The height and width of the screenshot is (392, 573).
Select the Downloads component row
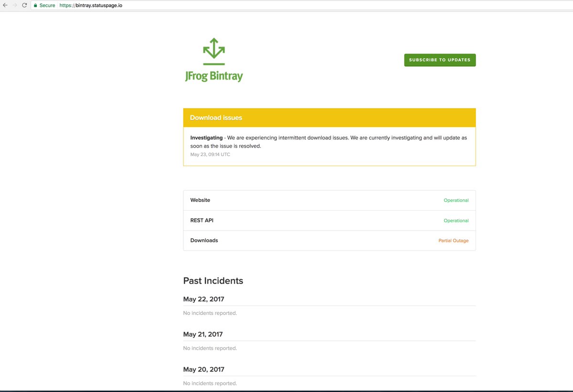pos(329,241)
